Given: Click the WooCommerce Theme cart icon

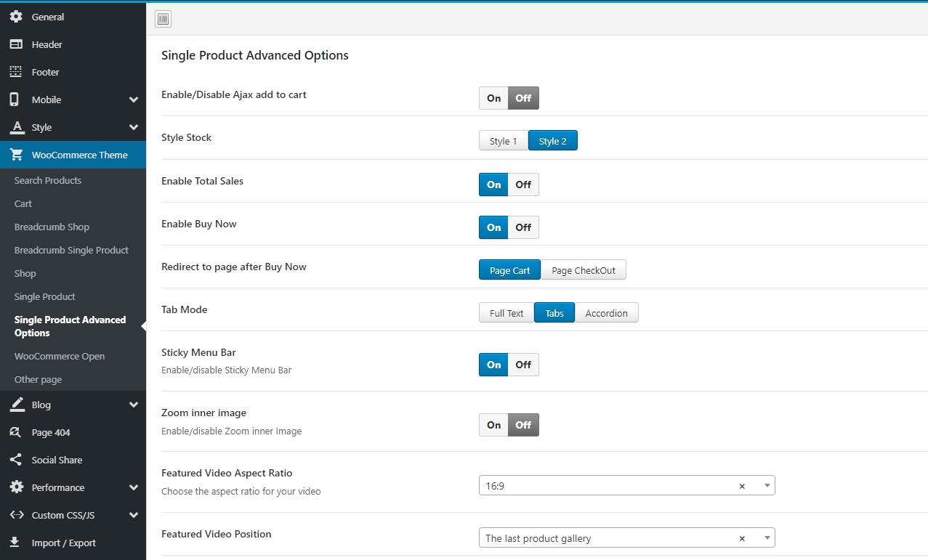Looking at the screenshot, I should (16, 155).
